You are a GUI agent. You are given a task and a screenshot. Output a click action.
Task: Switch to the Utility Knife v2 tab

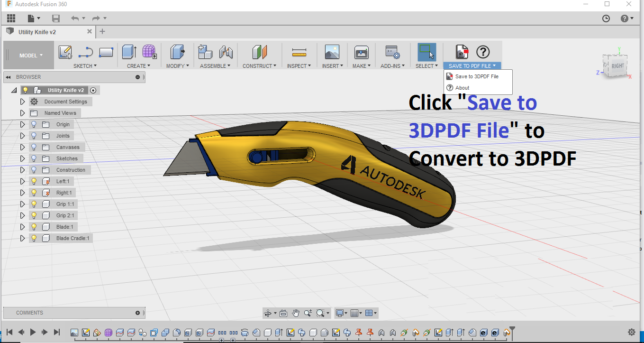click(x=49, y=32)
